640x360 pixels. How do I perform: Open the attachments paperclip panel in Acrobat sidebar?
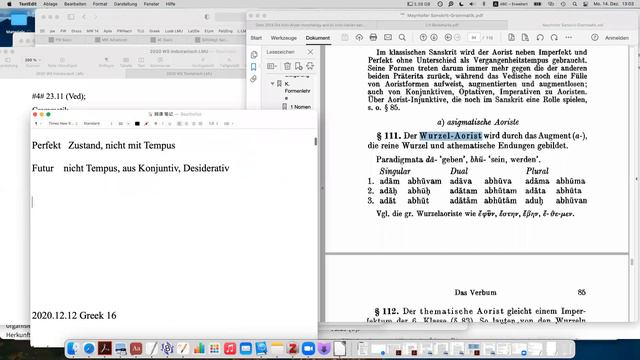tap(253, 79)
